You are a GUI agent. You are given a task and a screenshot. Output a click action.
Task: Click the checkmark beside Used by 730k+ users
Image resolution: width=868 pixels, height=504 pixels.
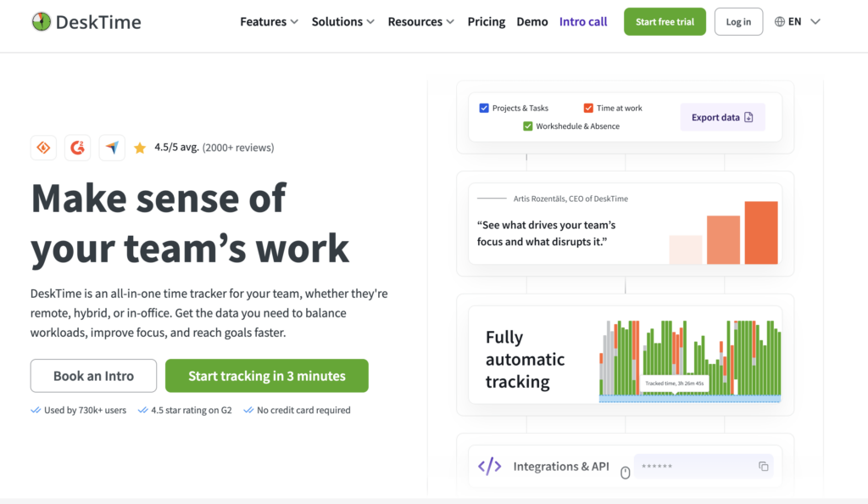click(36, 411)
